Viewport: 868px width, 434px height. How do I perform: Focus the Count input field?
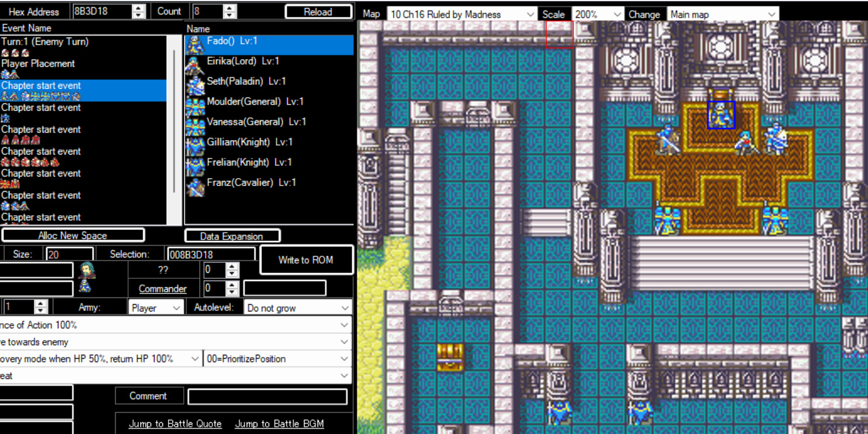[x=208, y=11]
